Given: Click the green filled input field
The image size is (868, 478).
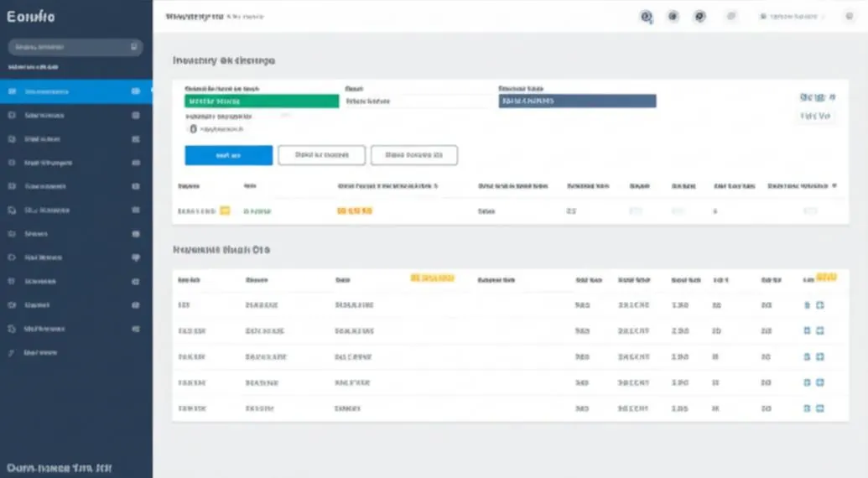Looking at the screenshot, I should [x=262, y=101].
